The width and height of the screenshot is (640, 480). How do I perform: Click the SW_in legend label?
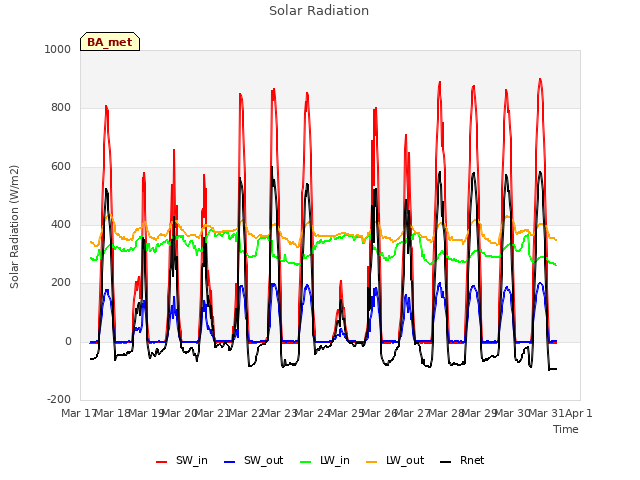[x=192, y=460]
